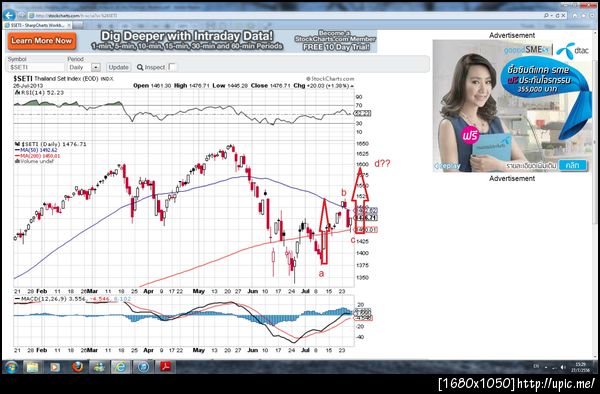Screen dimensions: 600x394
Task: Open Windows Live Messenger taskbar icon
Action: click(99, 367)
